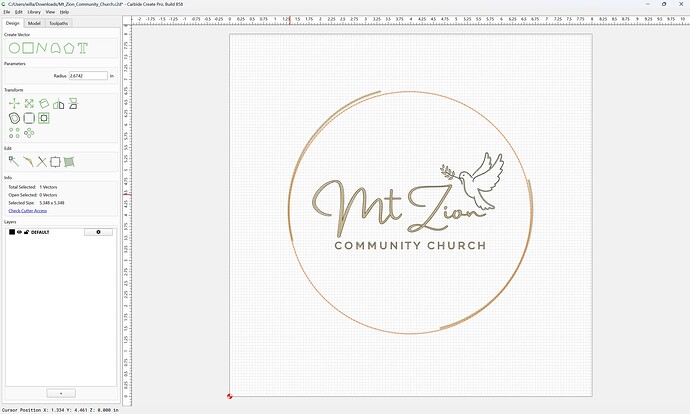Screen dimensions: 690x414
Task: Click the square-with-nodes Edit tool
Action: (55, 161)
